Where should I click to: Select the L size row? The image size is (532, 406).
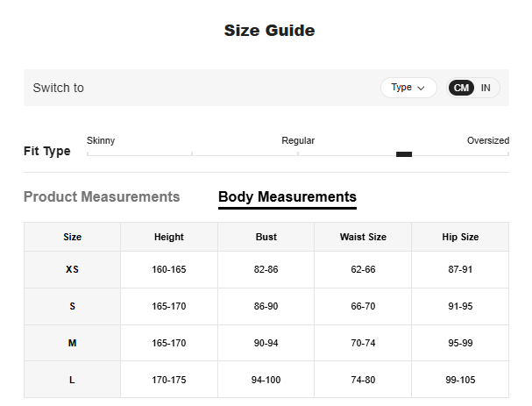point(73,381)
